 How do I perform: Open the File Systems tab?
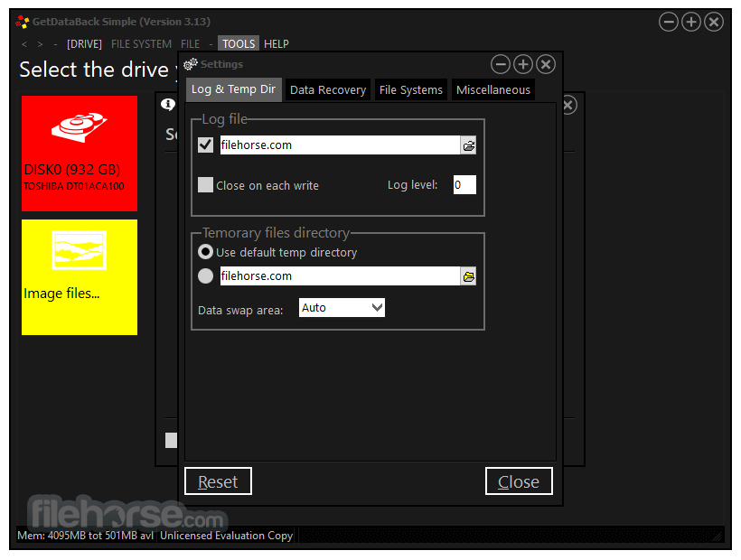[410, 89]
